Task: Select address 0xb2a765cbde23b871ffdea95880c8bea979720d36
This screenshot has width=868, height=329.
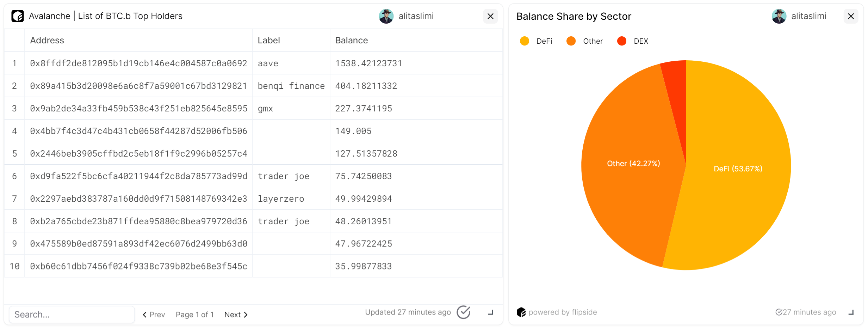Action: [139, 221]
